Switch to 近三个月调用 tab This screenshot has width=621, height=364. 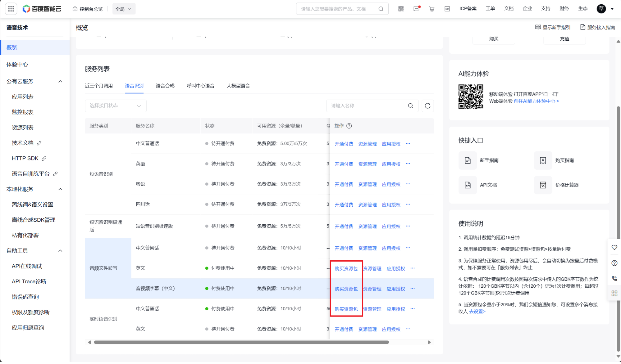click(x=99, y=86)
